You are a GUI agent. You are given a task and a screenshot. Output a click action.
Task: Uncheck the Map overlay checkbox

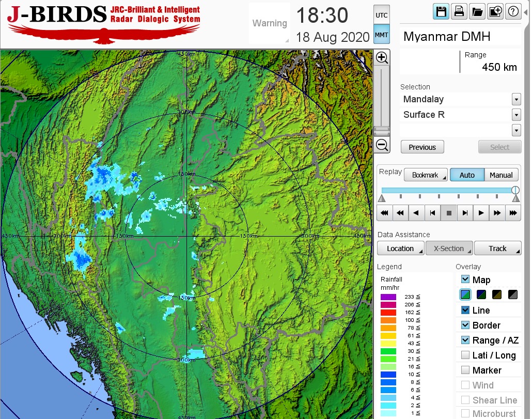(465, 280)
